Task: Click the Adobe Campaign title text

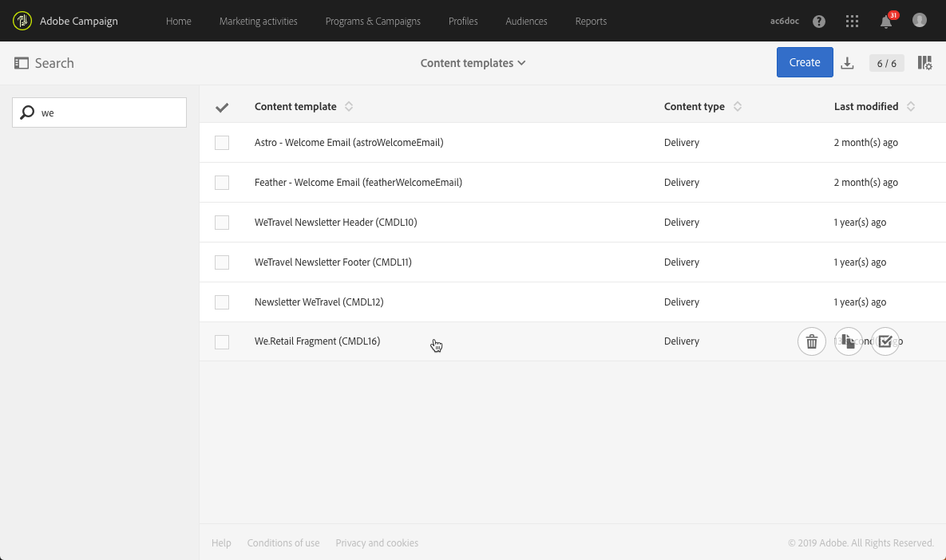Action: (79, 21)
